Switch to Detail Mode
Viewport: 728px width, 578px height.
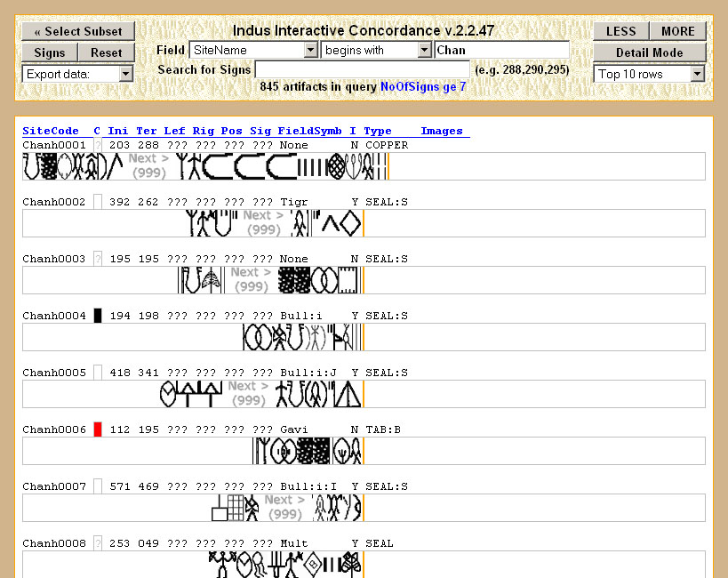[x=650, y=52]
